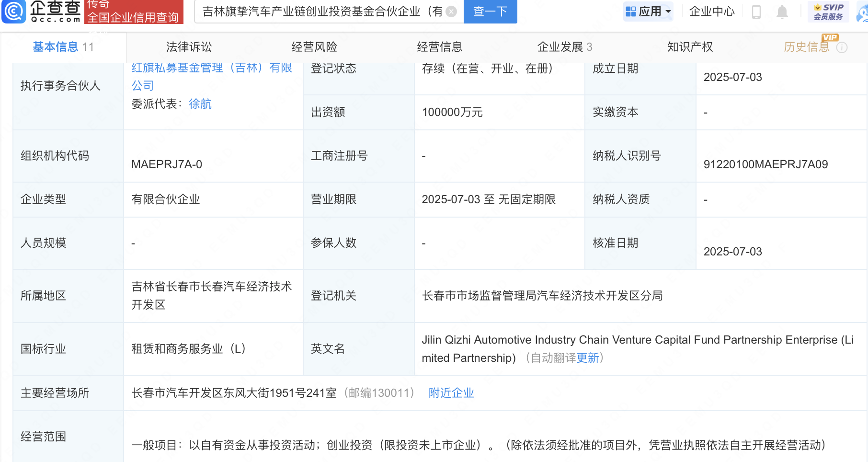Select registration status 存续（在营、开业、在册）
Screen dimensions: 868x462
(x=488, y=69)
